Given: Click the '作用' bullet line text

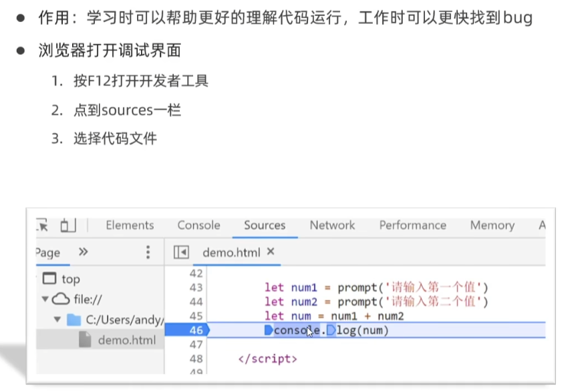Looking at the screenshot, I should coord(285,17).
